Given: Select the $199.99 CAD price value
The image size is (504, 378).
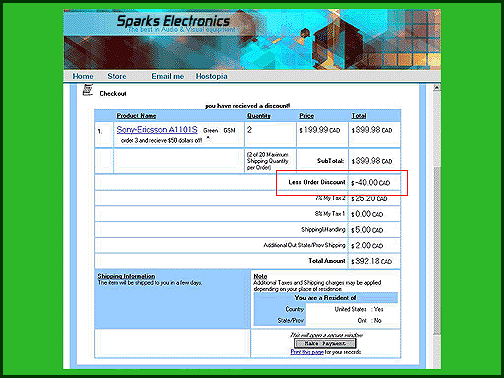Looking at the screenshot, I should tap(320, 130).
